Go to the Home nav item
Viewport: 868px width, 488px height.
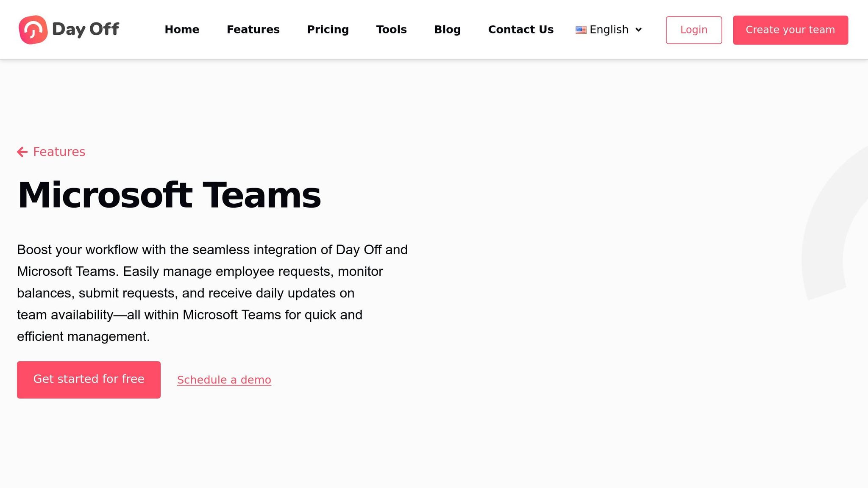click(182, 30)
